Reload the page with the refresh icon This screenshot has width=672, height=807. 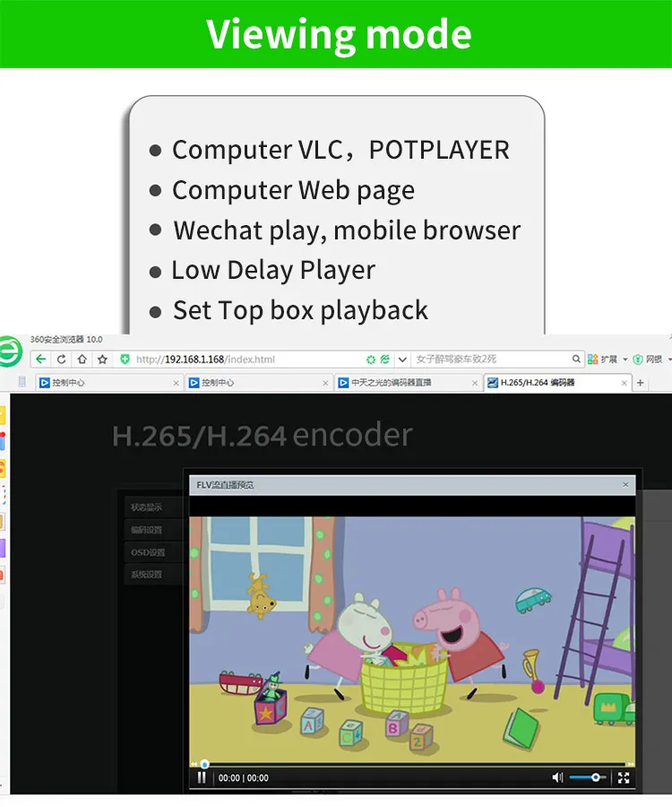61,360
